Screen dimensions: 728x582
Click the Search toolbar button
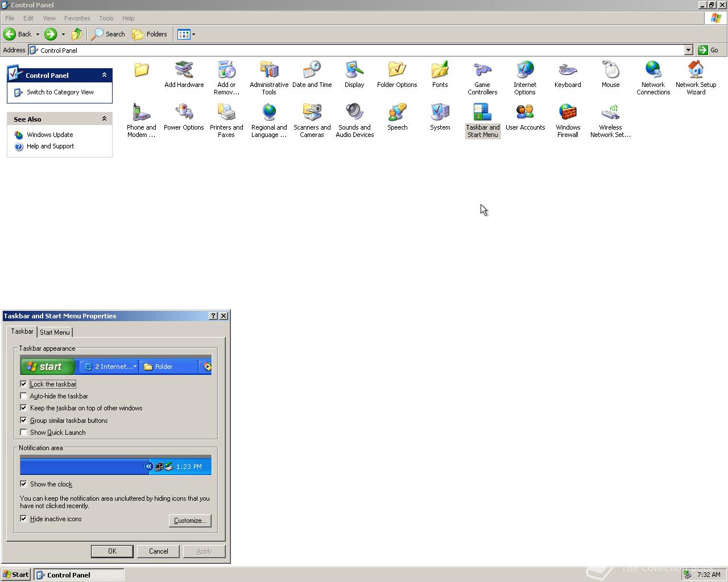(x=108, y=34)
